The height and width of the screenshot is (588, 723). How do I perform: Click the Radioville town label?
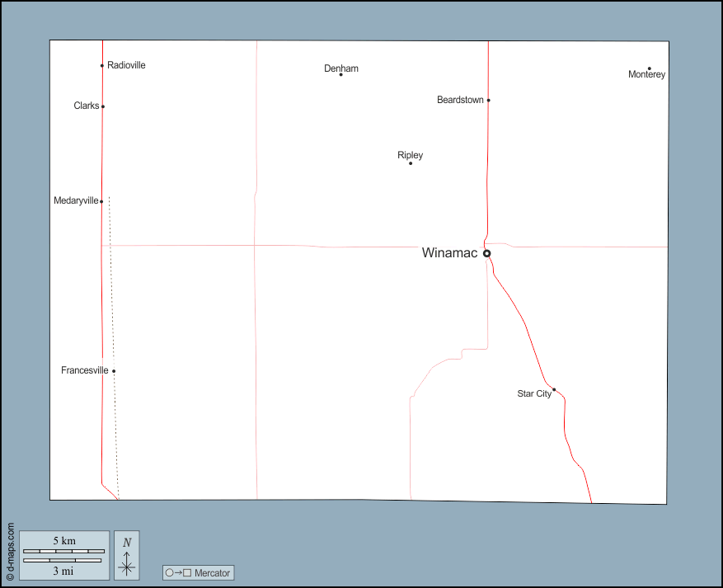pos(126,65)
